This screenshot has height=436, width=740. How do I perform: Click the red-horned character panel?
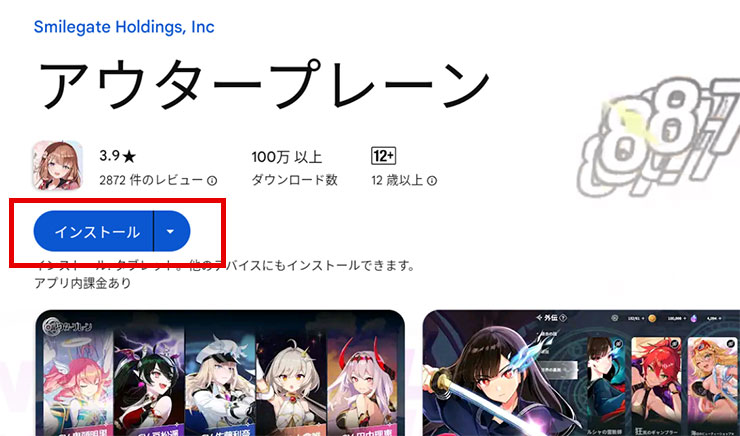(x=363, y=382)
